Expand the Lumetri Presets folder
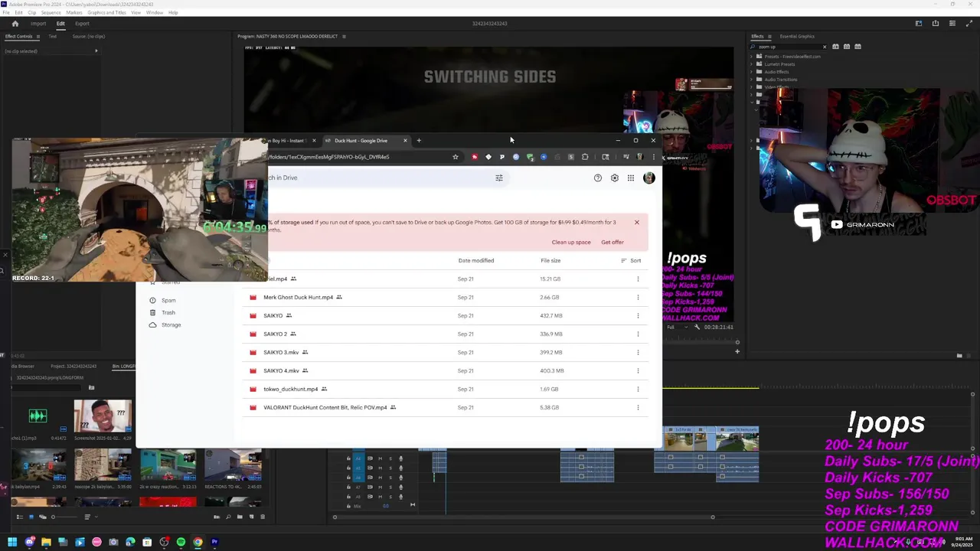Image resolution: width=980 pixels, height=551 pixels. point(751,64)
